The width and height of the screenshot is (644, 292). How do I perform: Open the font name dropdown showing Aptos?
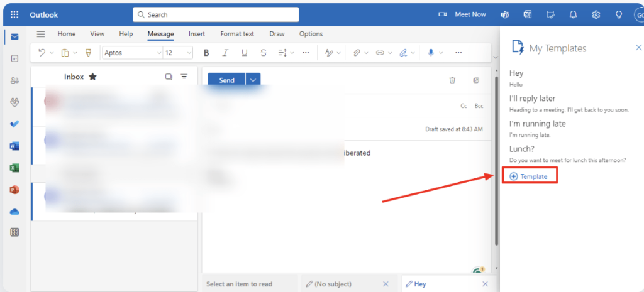pyautogui.click(x=132, y=53)
